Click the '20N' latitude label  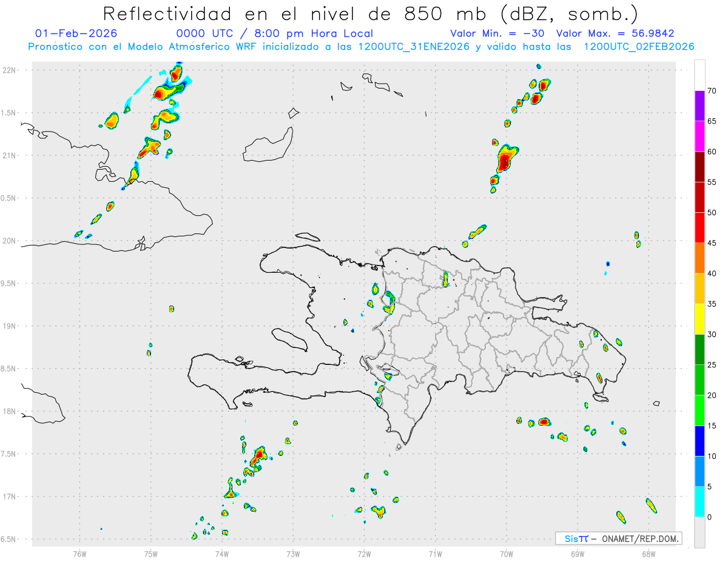[x=9, y=241]
